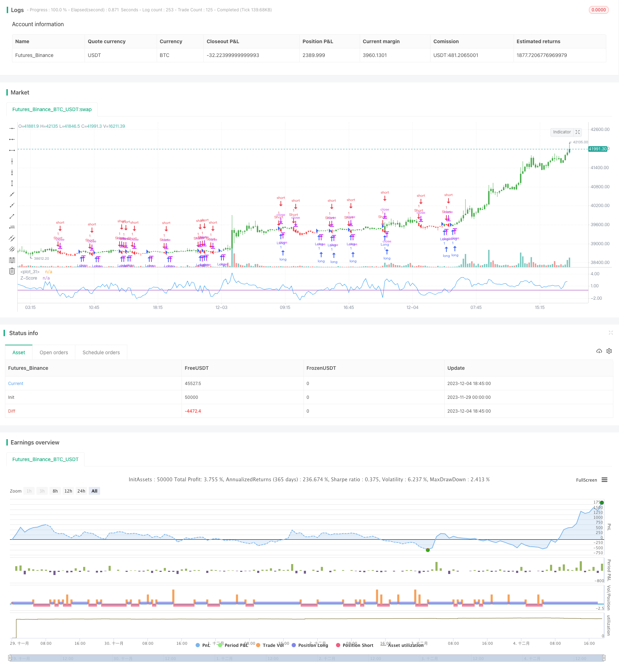Select the vertical segment drawing tool

pyautogui.click(x=12, y=183)
